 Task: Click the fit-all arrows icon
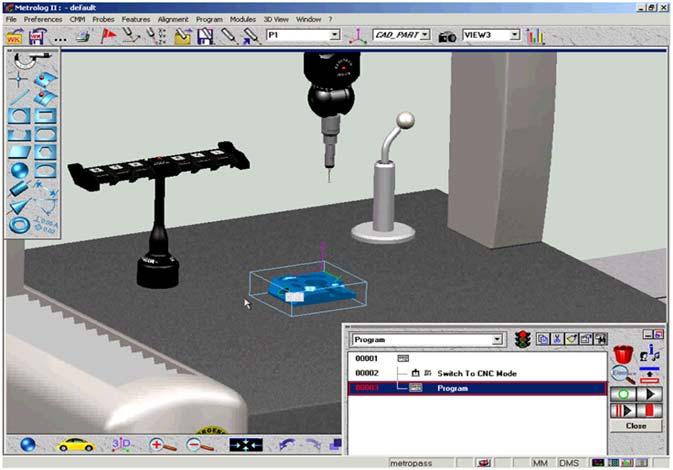pos(246,445)
